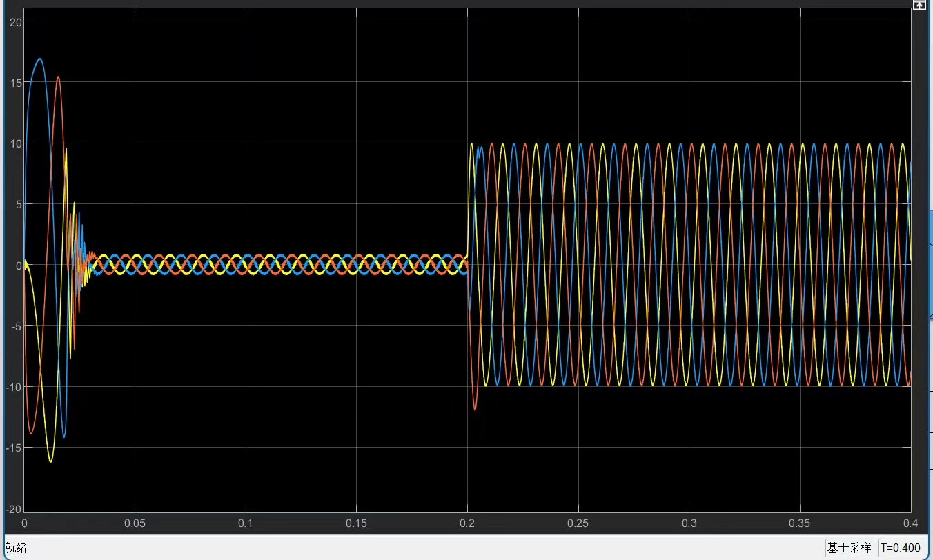The image size is (933, 560).
Task: Click the 0.2 mark on the time axis
Action: tap(467, 523)
